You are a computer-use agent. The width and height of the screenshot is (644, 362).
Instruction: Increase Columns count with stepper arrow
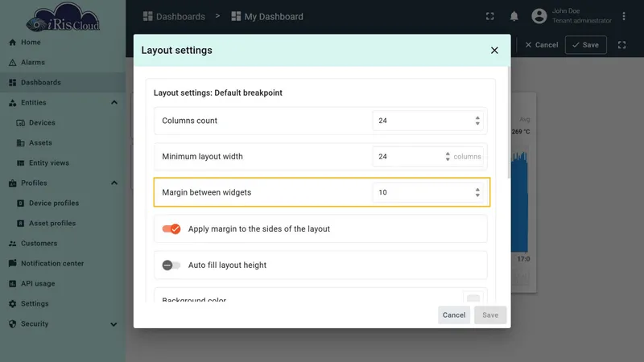pos(477,118)
